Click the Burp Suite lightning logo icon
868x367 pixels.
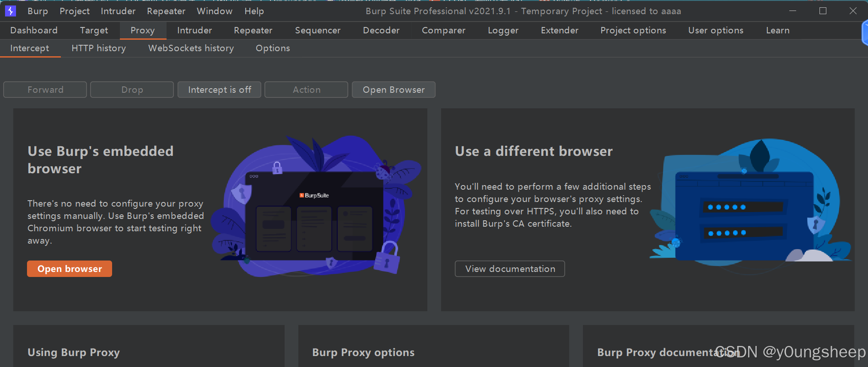pos(10,11)
